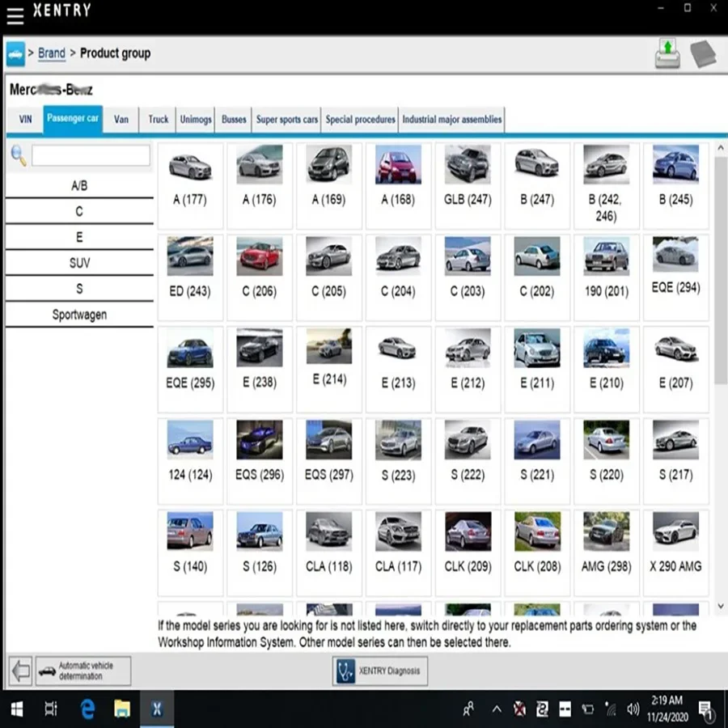
Task: Filter by the Sportwagen category
Action: click(x=79, y=315)
